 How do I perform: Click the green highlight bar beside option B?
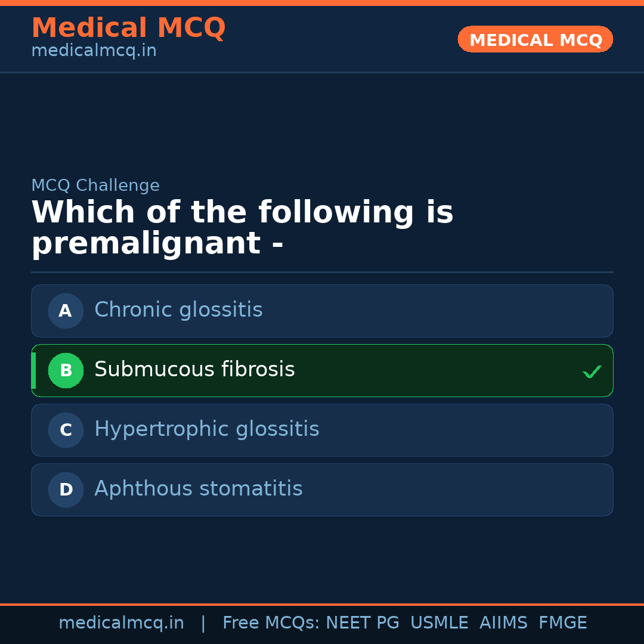coord(33,370)
